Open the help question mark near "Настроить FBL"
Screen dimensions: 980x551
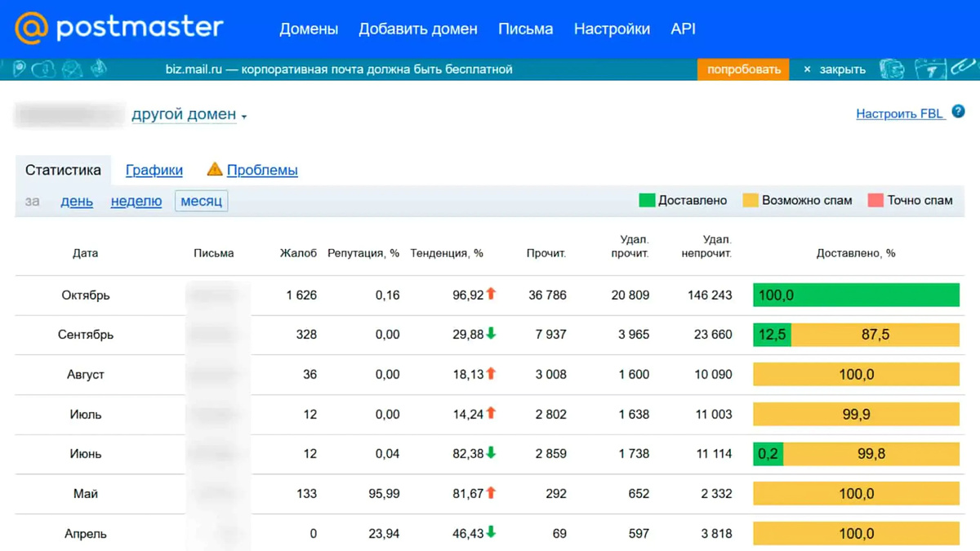pyautogui.click(x=958, y=111)
